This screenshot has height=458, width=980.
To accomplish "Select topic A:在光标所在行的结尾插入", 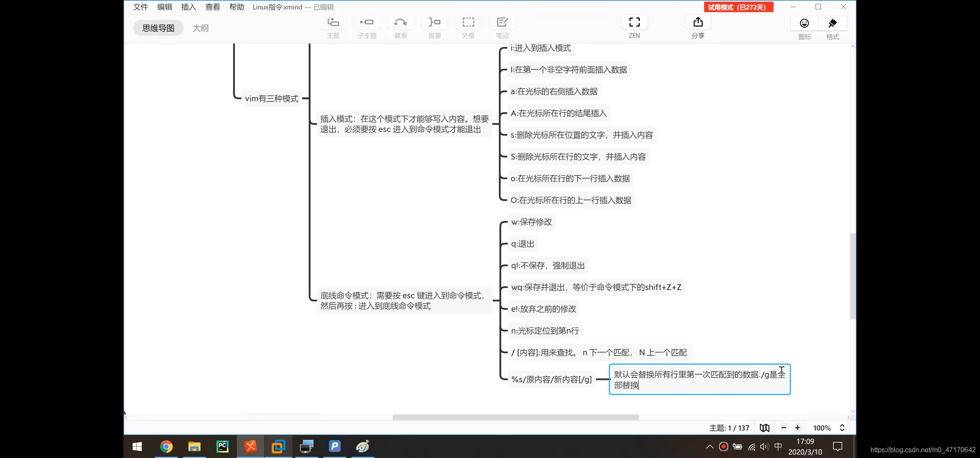I will pos(558,113).
